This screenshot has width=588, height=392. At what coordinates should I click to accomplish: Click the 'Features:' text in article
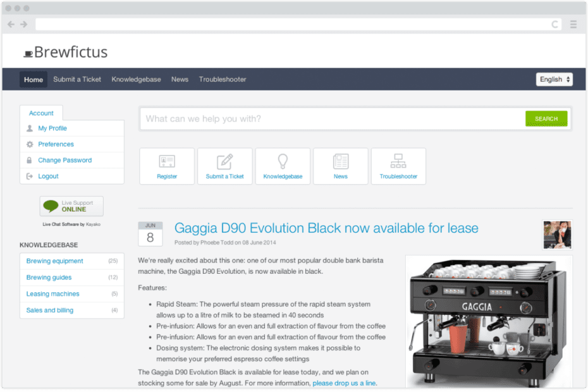tap(152, 288)
